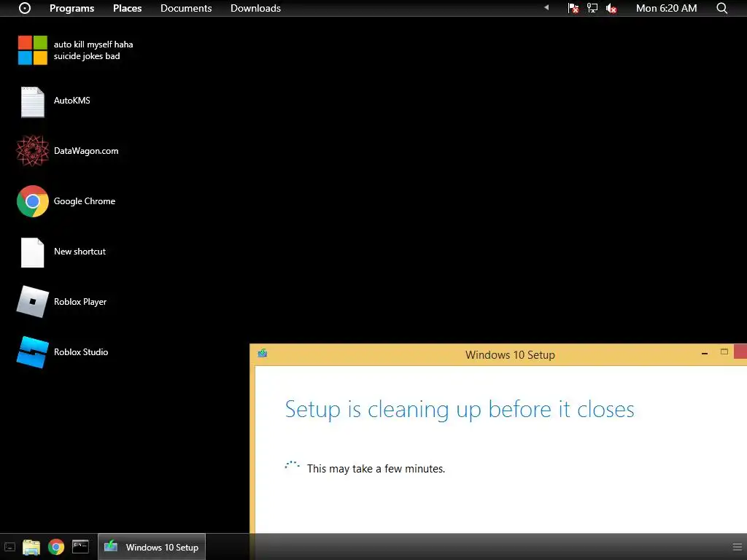Open the Places menu
This screenshot has height=560, width=747.
[x=127, y=8]
